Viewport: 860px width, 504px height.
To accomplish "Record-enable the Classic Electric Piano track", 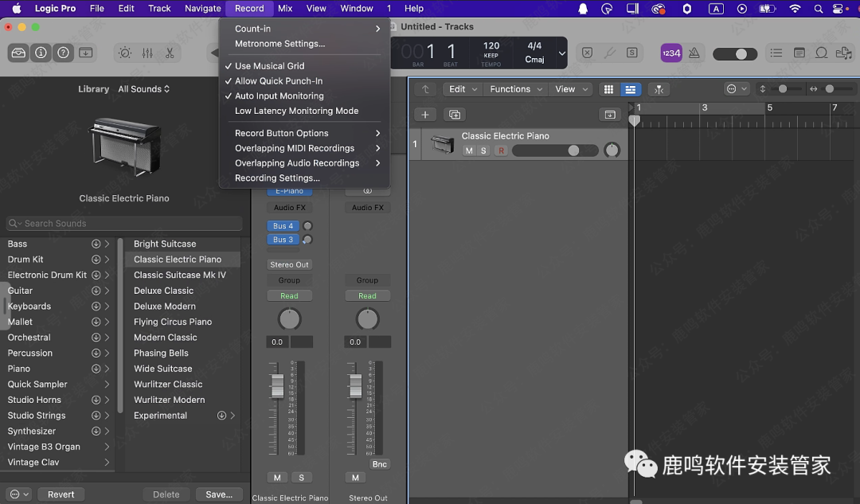I will pyautogui.click(x=501, y=150).
